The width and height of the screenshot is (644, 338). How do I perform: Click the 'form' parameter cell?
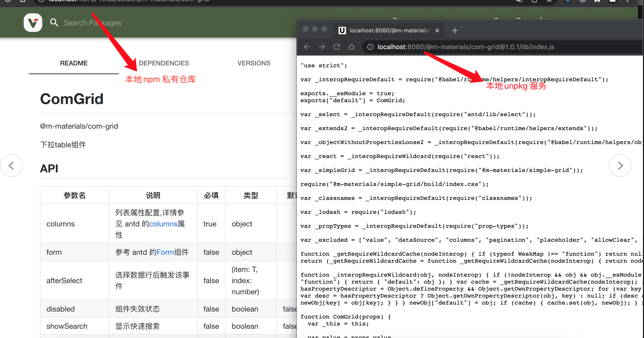(x=75, y=252)
